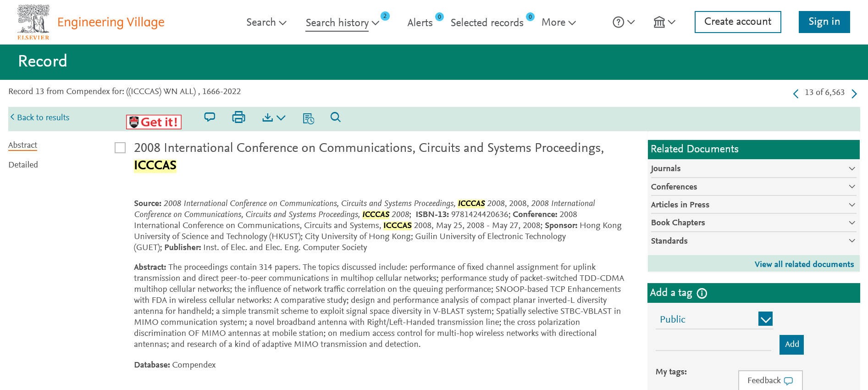Switch to the Detailed view tab

point(23,165)
